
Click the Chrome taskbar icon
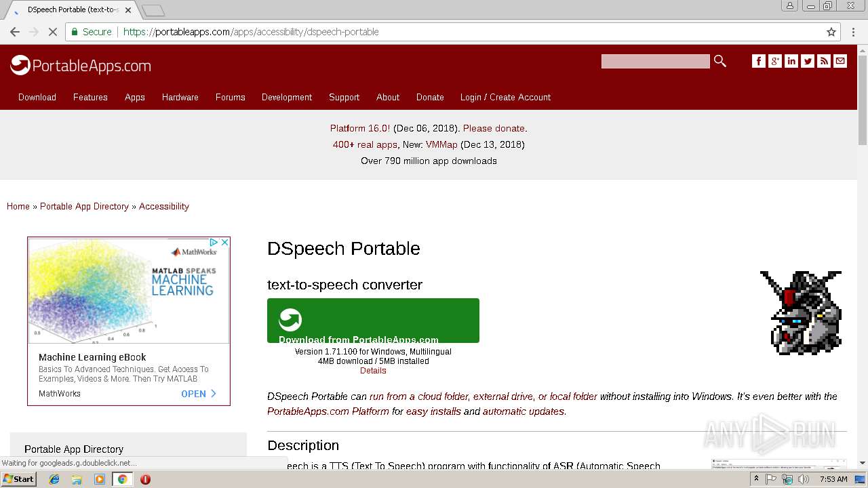click(x=122, y=479)
